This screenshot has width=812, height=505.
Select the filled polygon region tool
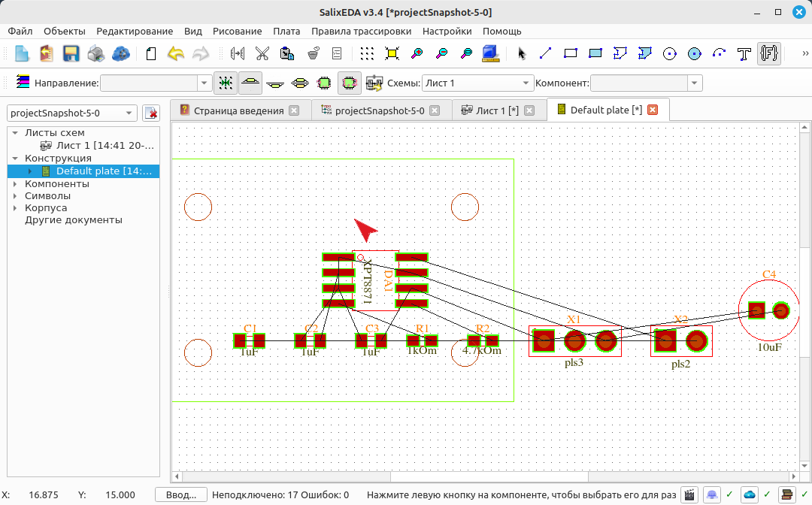tap(645, 53)
